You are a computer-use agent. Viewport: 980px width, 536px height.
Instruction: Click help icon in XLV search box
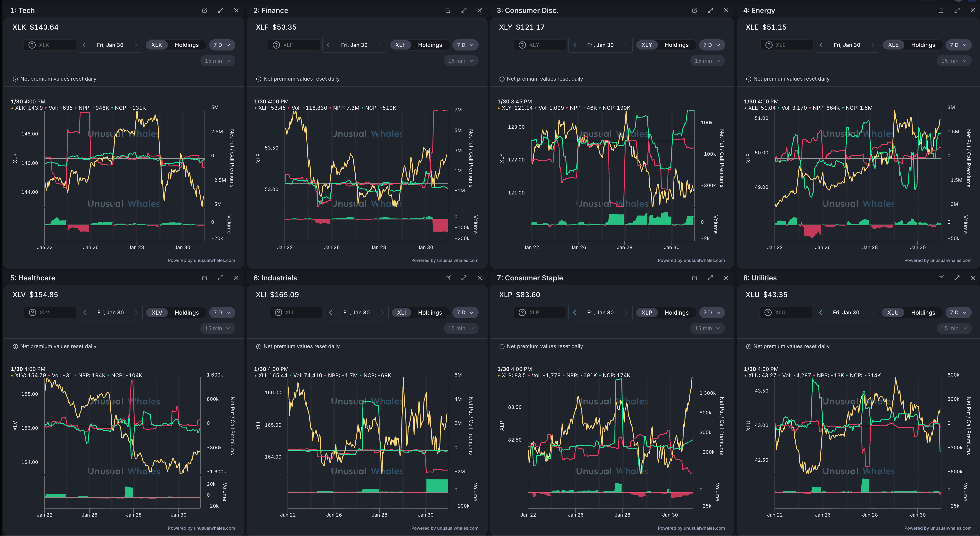click(x=33, y=312)
